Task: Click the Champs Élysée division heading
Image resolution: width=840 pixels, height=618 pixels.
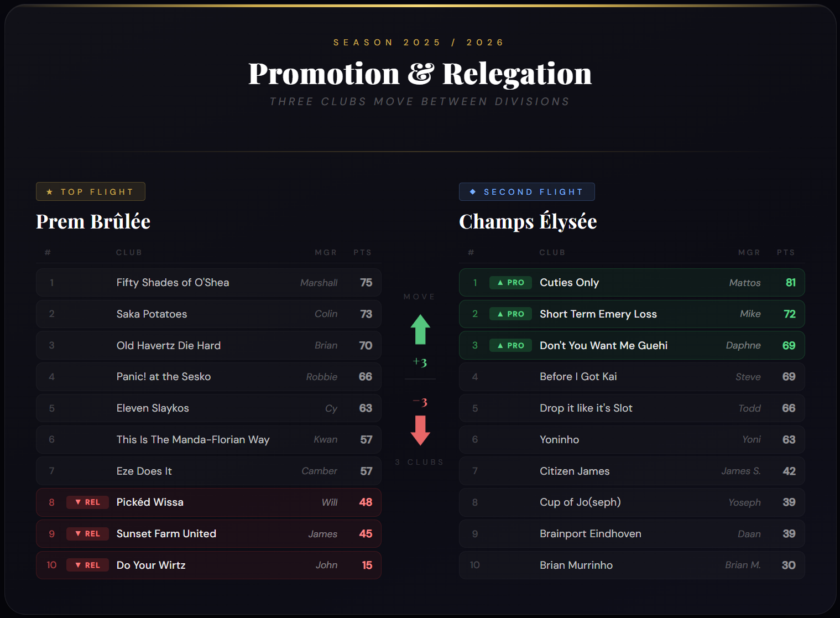Action: [x=528, y=221]
